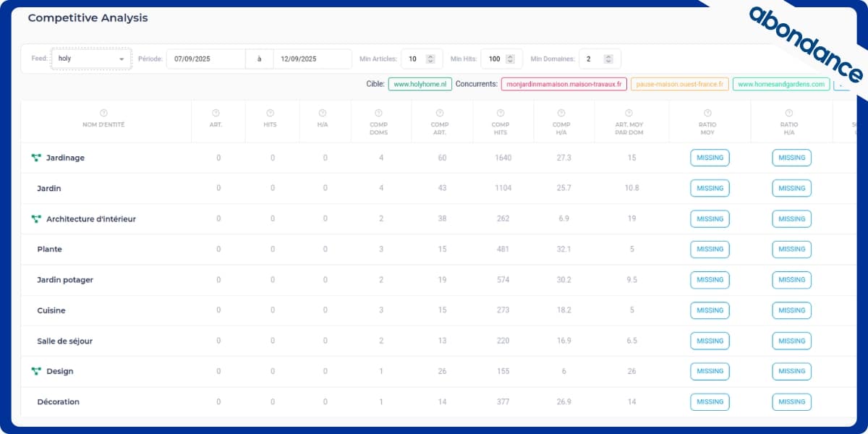Select the Cuisine entity name
Image resolution: width=868 pixels, height=434 pixels.
[x=51, y=310]
